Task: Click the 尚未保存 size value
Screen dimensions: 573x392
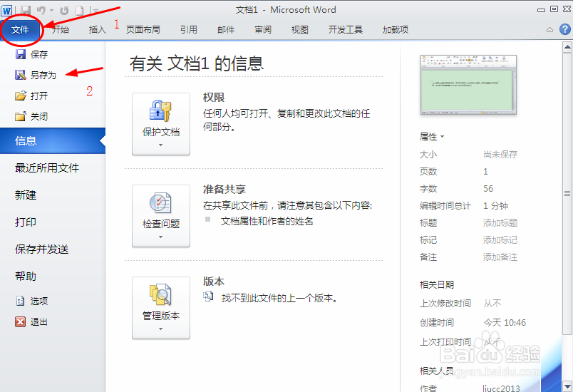Action: (500, 155)
